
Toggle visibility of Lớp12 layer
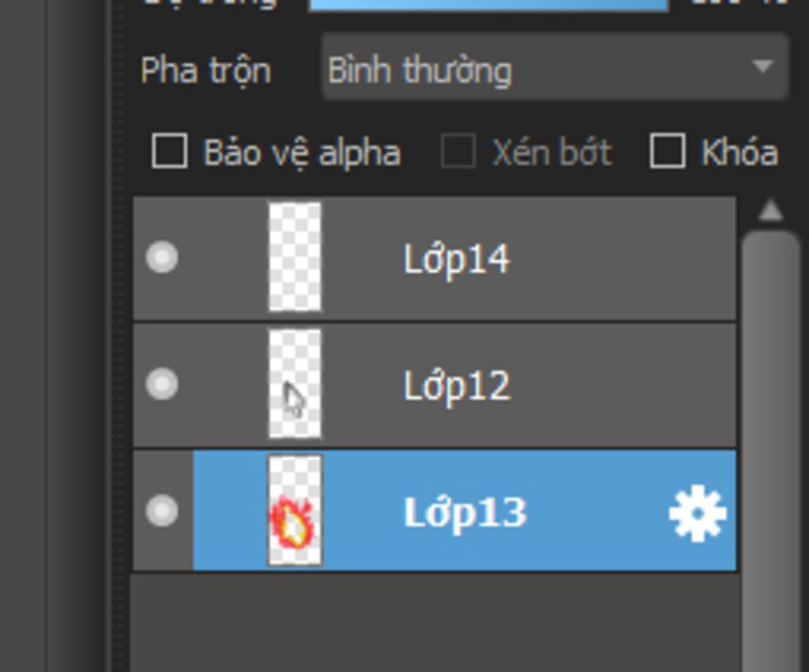162,384
